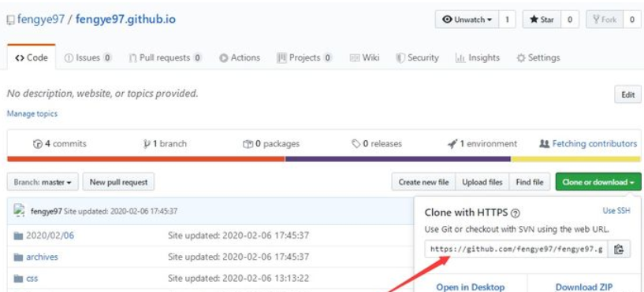This screenshot has width=644, height=292.
Task: Switch to Use SSH clone URL
Action: 616,211
